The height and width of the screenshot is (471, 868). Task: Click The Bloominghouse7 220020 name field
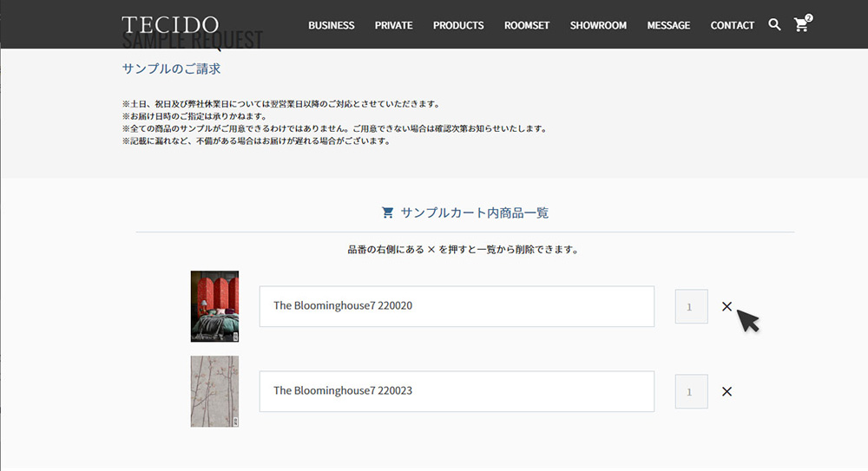457,306
